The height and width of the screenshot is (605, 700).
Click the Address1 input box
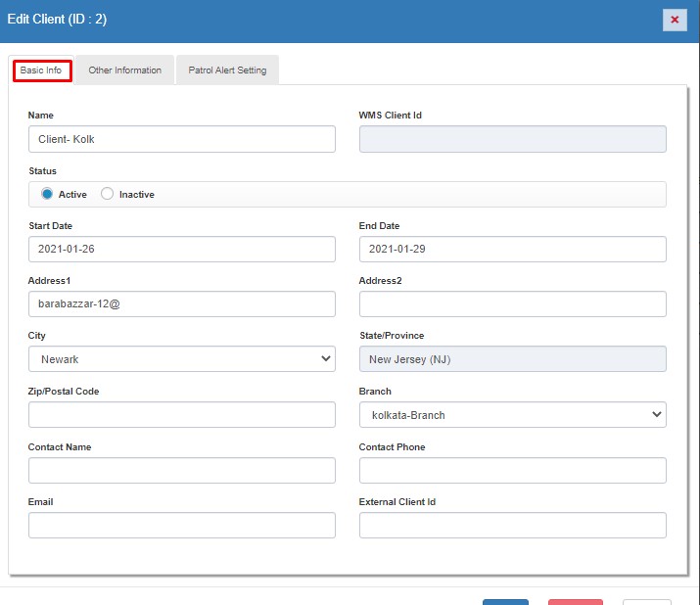pos(182,303)
